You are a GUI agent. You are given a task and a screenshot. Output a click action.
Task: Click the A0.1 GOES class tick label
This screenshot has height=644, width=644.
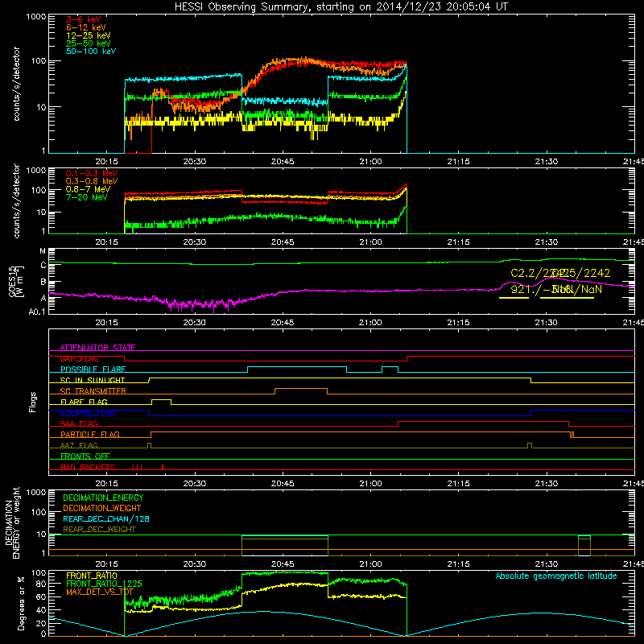[x=37, y=312]
